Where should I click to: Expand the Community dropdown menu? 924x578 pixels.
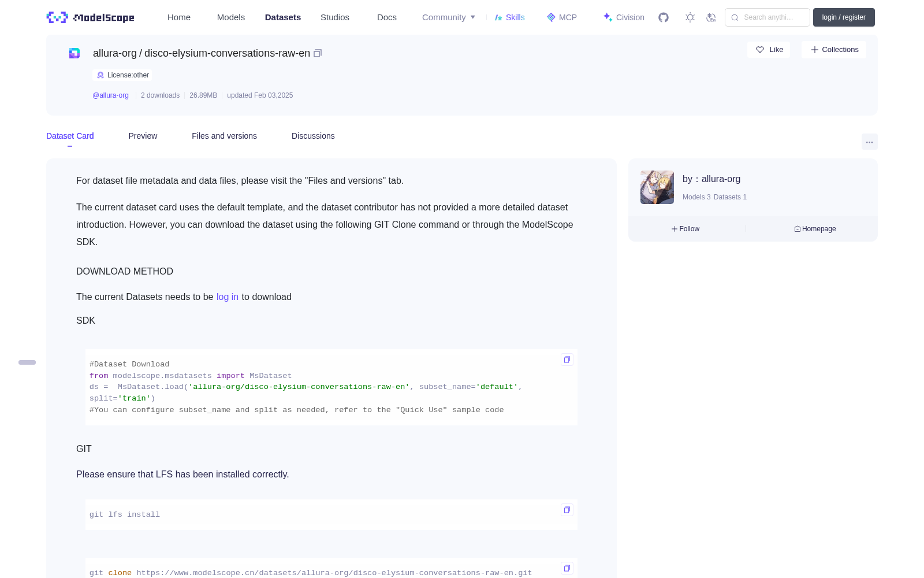[x=449, y=17]
